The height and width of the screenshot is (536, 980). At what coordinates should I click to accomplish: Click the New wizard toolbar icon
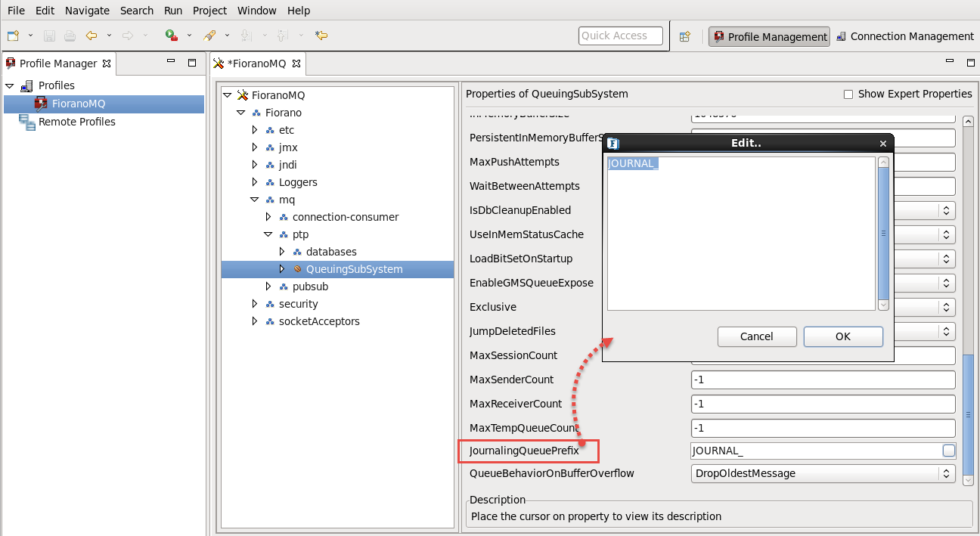(x=13, y=36)
